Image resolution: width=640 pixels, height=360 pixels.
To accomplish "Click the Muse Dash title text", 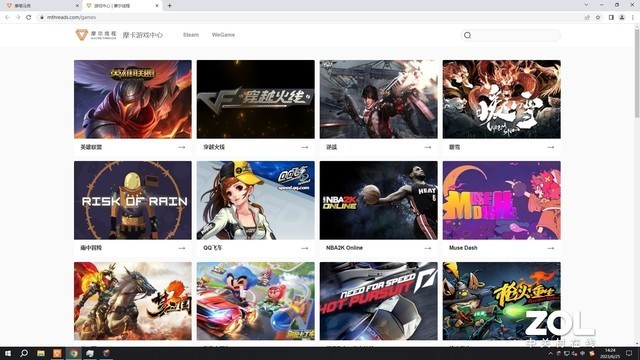I will click(x=463, y=248).
